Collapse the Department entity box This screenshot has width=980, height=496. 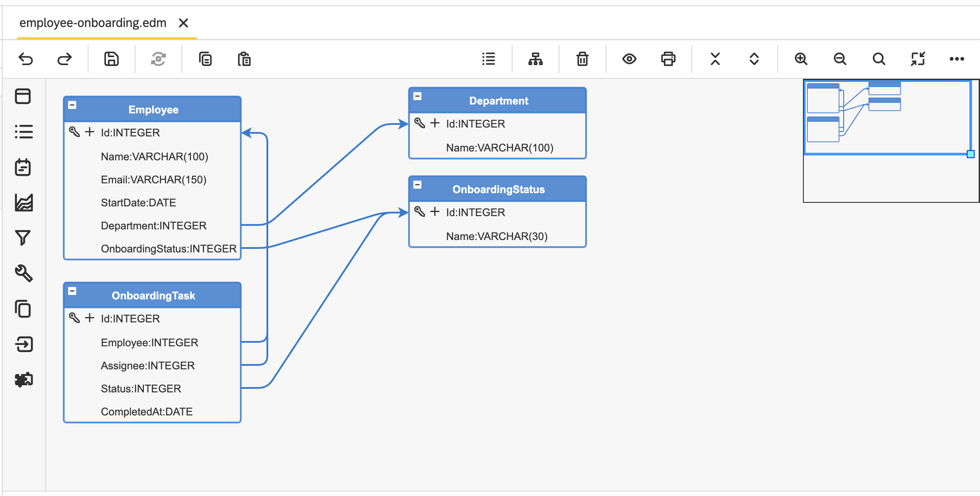click(x=417, y=96)
